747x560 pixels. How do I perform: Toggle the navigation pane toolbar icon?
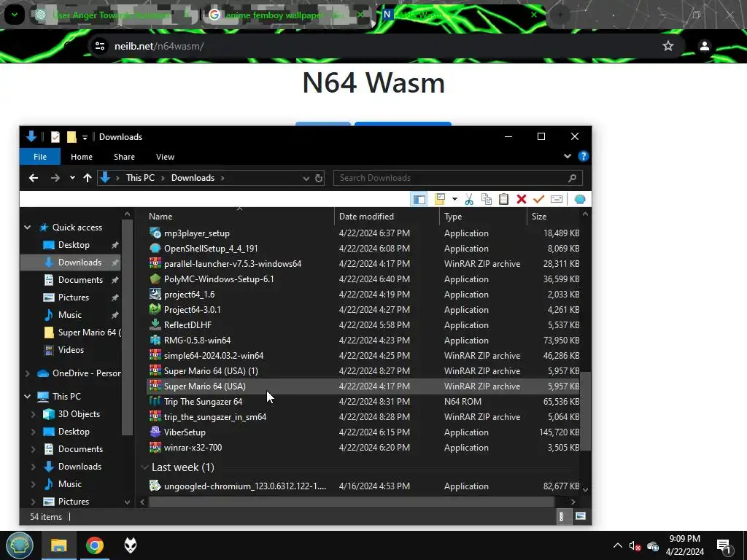pos(419,199)
